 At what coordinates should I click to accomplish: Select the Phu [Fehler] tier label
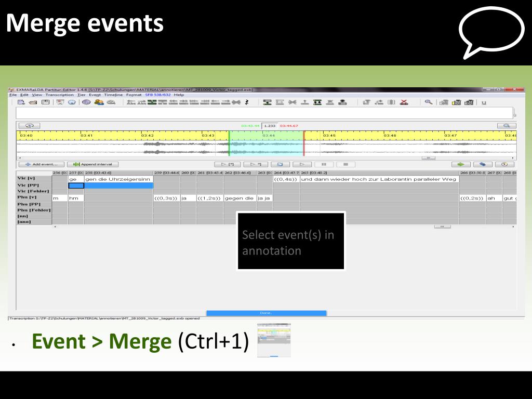34,210
